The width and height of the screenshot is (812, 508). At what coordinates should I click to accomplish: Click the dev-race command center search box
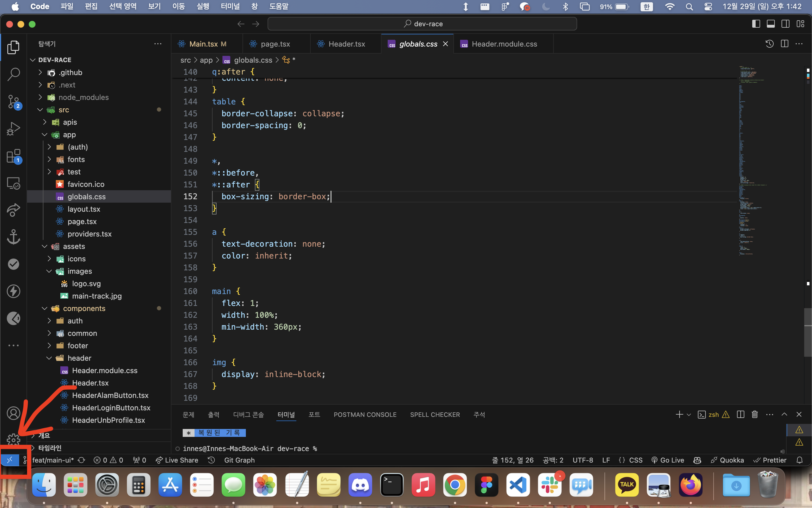422,24
